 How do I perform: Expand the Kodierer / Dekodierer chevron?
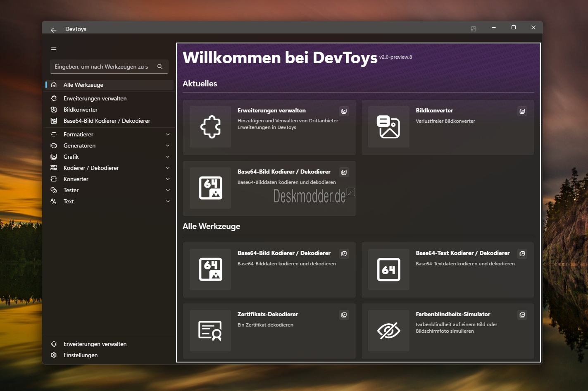click(168, 168)
